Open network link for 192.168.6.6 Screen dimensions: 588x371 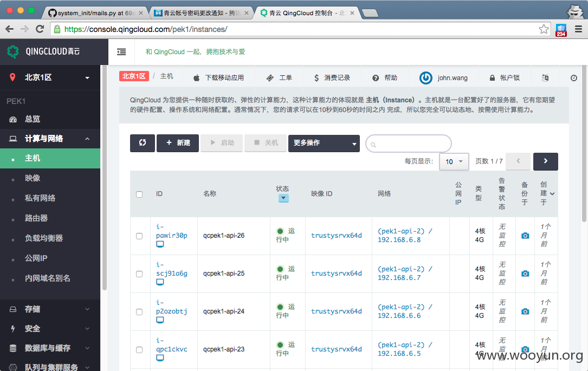(405, 311)
